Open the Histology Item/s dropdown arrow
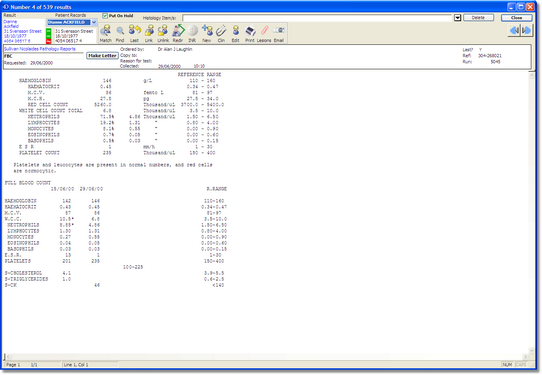Viewport: 542px width, 375px height. (457, 18)
